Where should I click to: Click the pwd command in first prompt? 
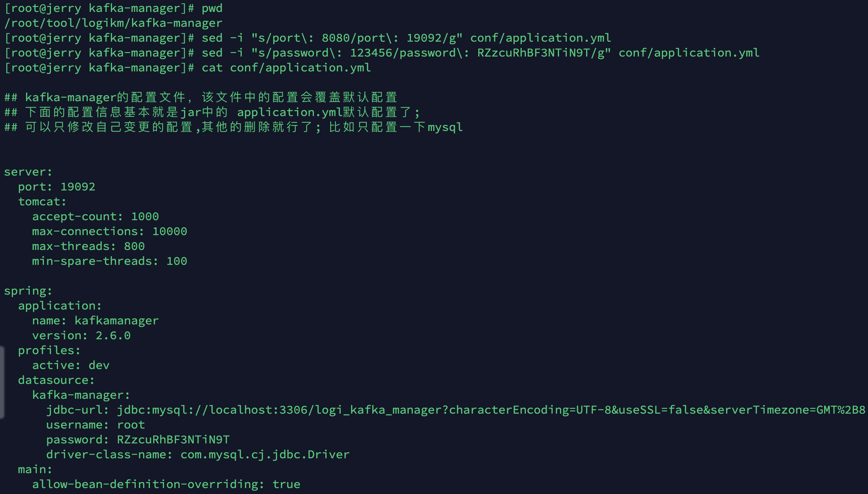[x=212, y=8]
